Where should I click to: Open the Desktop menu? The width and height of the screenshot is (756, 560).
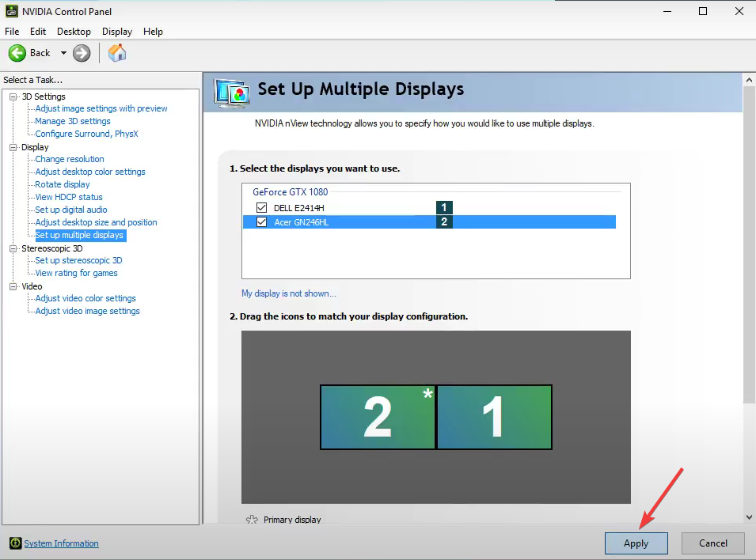click(74, 32)
